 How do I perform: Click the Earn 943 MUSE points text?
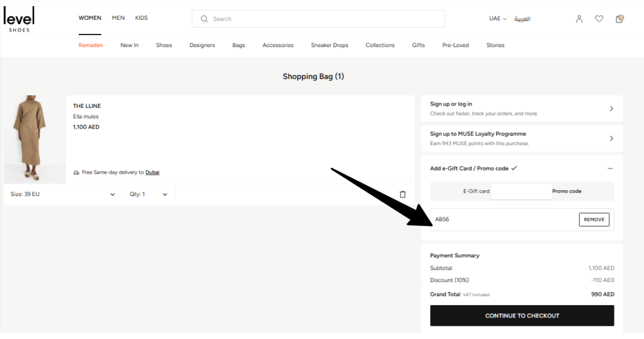479,144
